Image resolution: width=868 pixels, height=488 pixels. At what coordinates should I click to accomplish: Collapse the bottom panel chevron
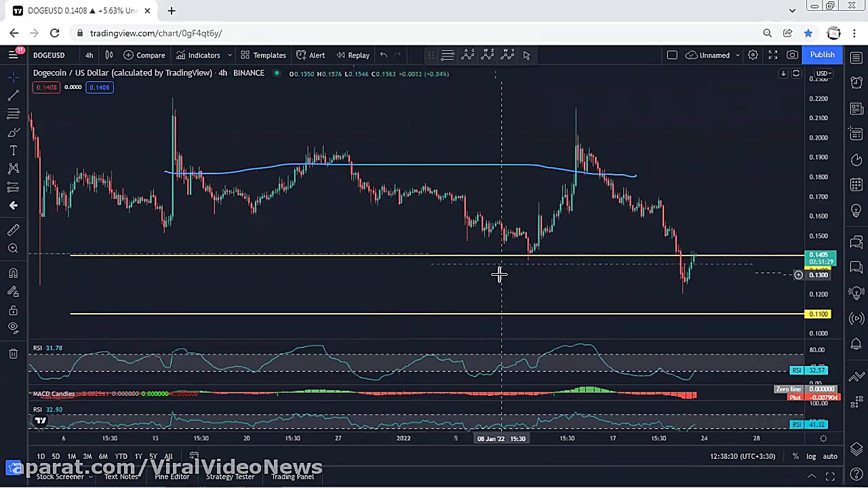811,476
